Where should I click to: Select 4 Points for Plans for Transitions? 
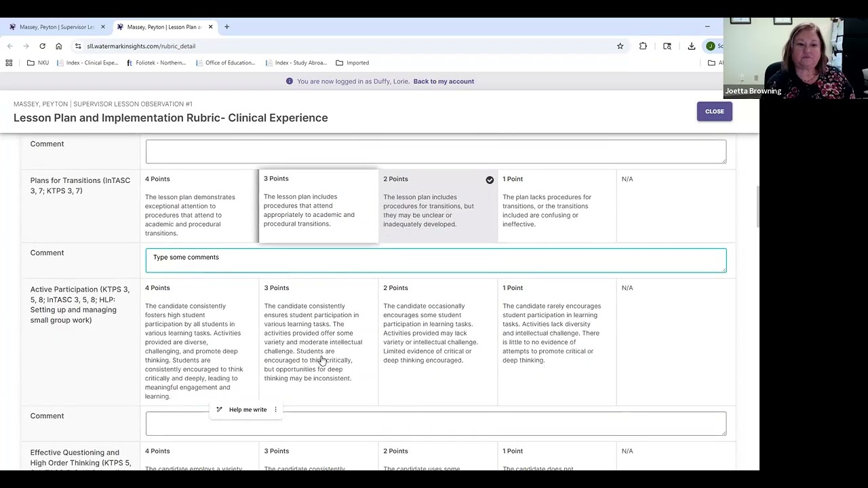(x=199, y=206)
